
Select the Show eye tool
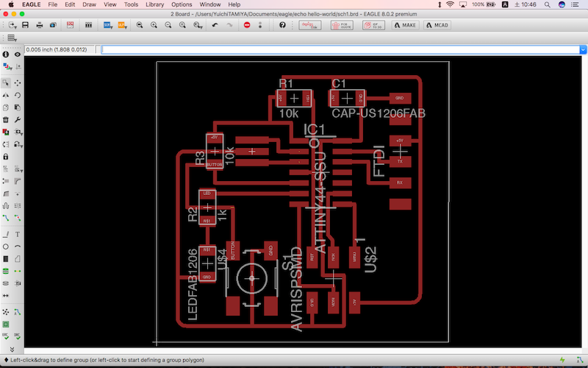coord(17,54)
